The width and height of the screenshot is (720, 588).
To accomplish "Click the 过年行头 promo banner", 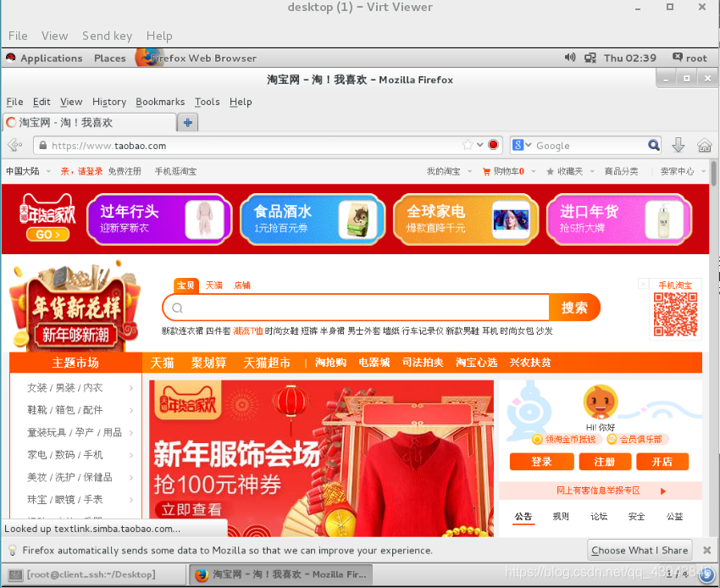I will pos(159,219).
